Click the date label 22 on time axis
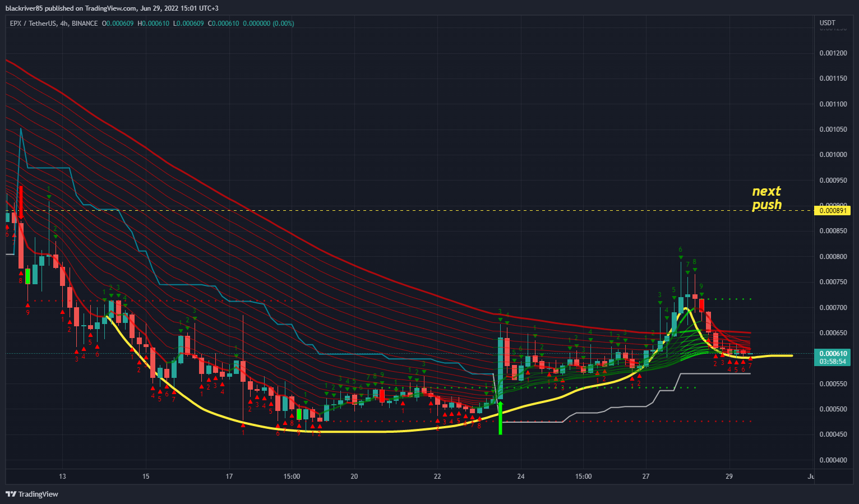859x504 pixels. click(x=437, y=477)
